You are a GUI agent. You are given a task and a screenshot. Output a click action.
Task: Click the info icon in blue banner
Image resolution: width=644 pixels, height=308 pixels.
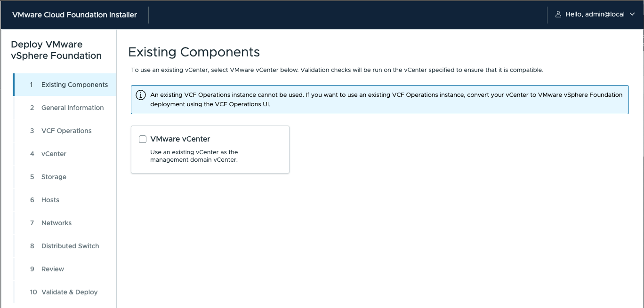(x=140, y=95)
